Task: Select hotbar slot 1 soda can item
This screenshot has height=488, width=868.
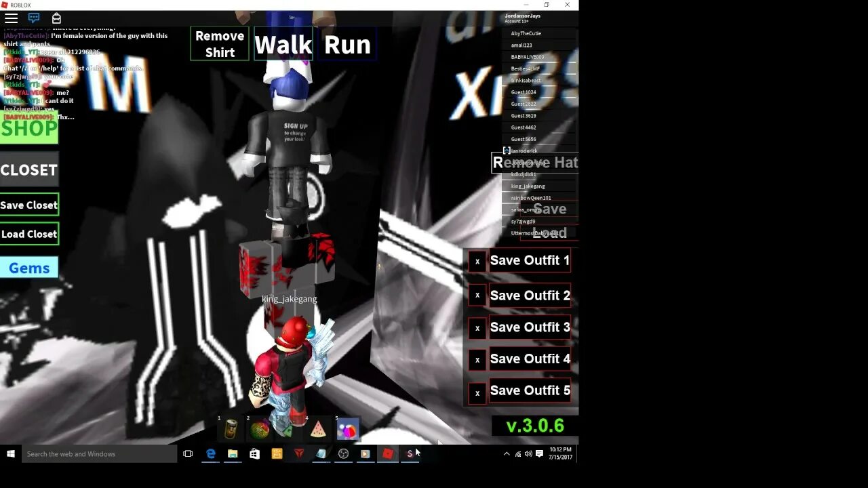Action: pos(231,428)
